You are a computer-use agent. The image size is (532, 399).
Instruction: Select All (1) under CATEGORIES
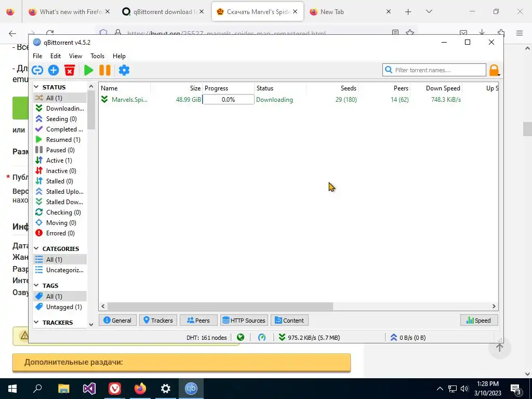[60, 260]
